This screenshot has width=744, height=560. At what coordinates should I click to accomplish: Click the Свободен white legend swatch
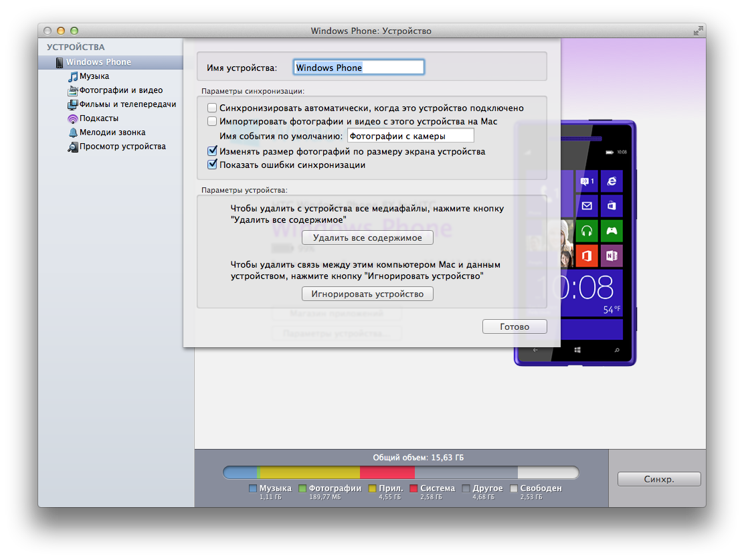[513, 488]
